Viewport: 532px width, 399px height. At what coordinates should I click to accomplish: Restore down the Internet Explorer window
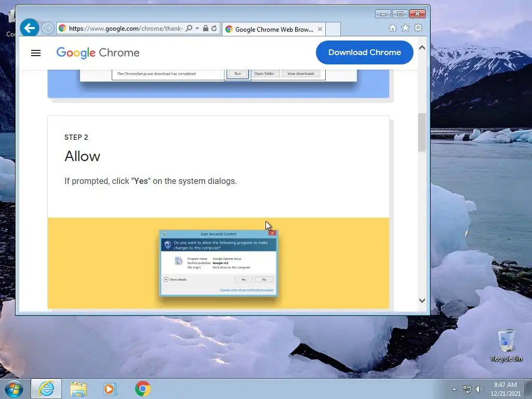pyautogui.click(x=400, y=14)
